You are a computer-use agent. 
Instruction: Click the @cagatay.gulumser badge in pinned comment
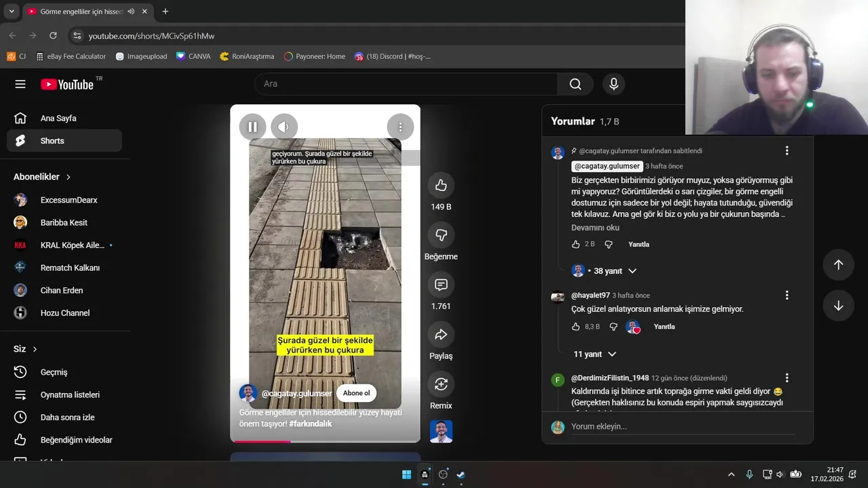pos(607,166)
